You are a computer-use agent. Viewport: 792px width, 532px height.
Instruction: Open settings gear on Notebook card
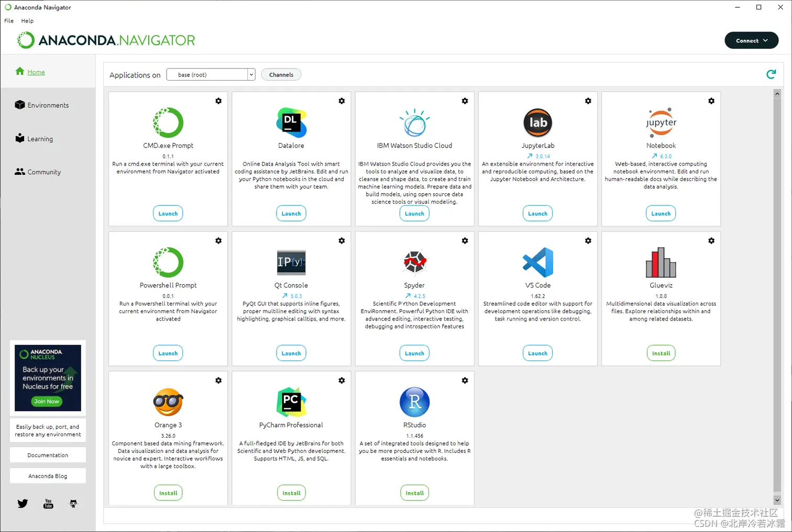pyautogui.click(x=711, y=101)
